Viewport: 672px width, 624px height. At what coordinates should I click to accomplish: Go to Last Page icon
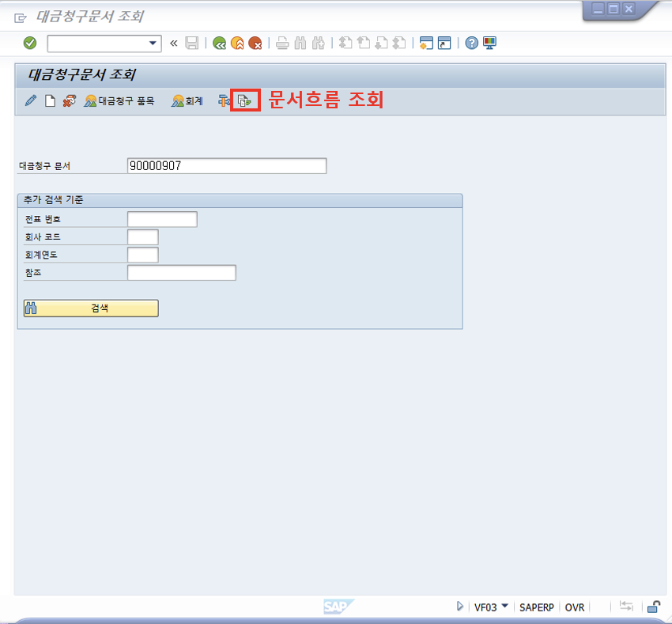399,43
